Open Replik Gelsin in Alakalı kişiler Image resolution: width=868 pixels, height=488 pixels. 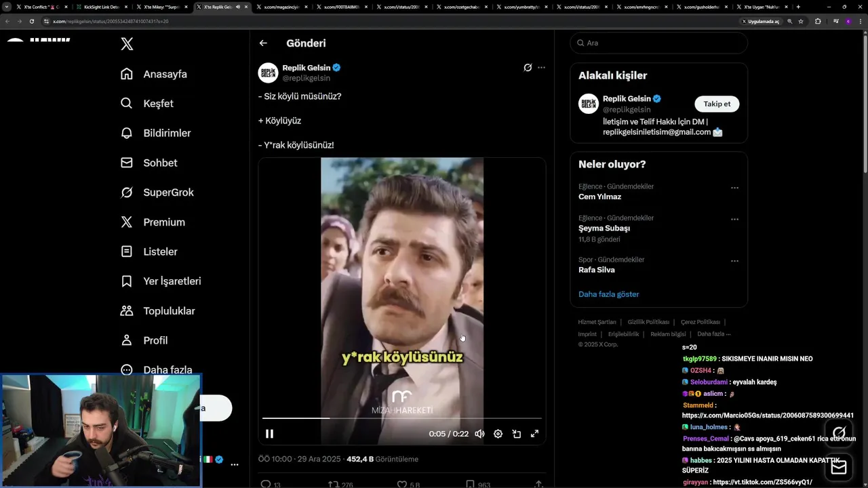(627, 98)
